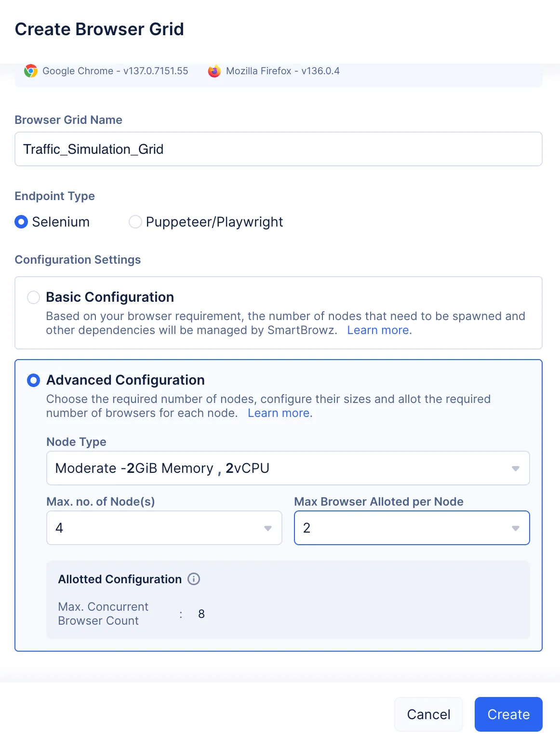Viewport: 560px width, 750px height.
Task: Click the Create button
Action: [508, 714]
